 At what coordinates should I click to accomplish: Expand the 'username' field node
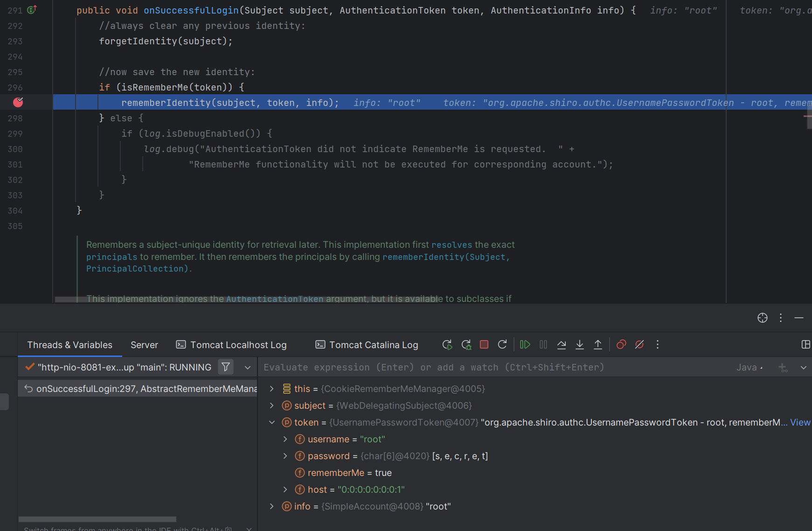point(285,439)
